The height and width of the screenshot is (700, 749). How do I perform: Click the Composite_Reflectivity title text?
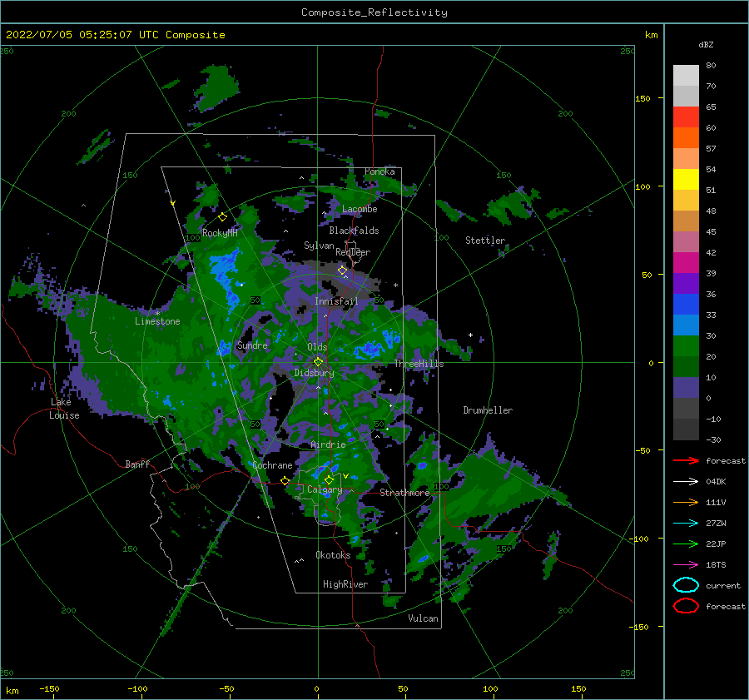pos(374,12)
